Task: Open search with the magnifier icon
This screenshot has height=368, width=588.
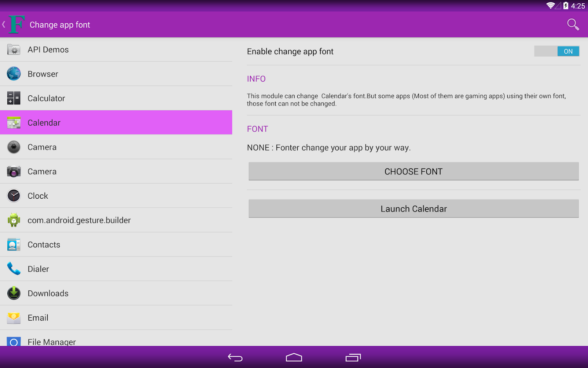Action: (x=573, y=25)
